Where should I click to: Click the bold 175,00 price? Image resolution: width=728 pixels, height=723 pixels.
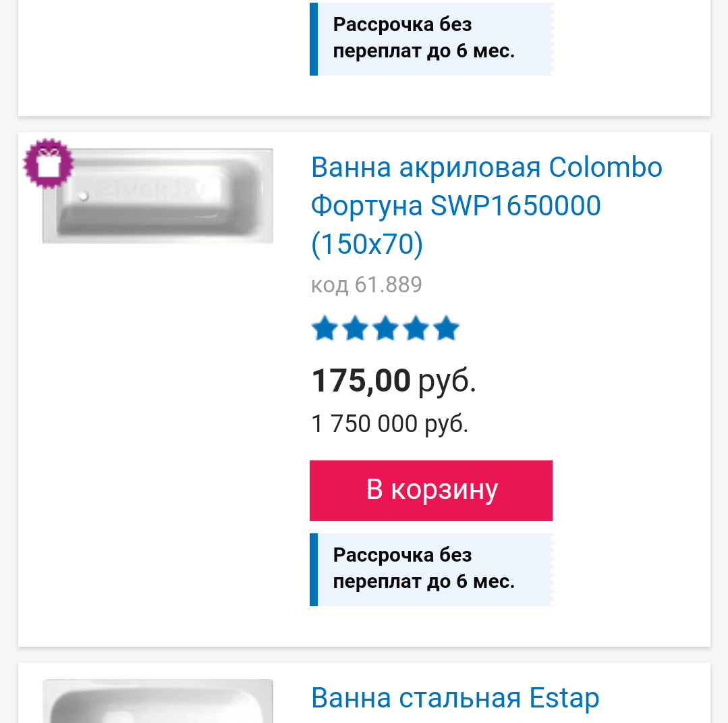360,380
